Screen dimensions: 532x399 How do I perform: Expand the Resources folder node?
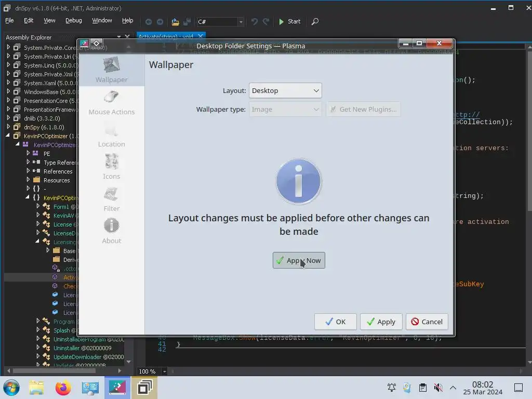tap(28, 180)
